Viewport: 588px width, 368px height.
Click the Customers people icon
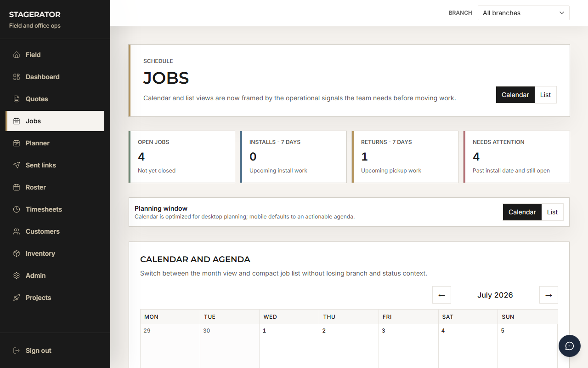point(17,231)
